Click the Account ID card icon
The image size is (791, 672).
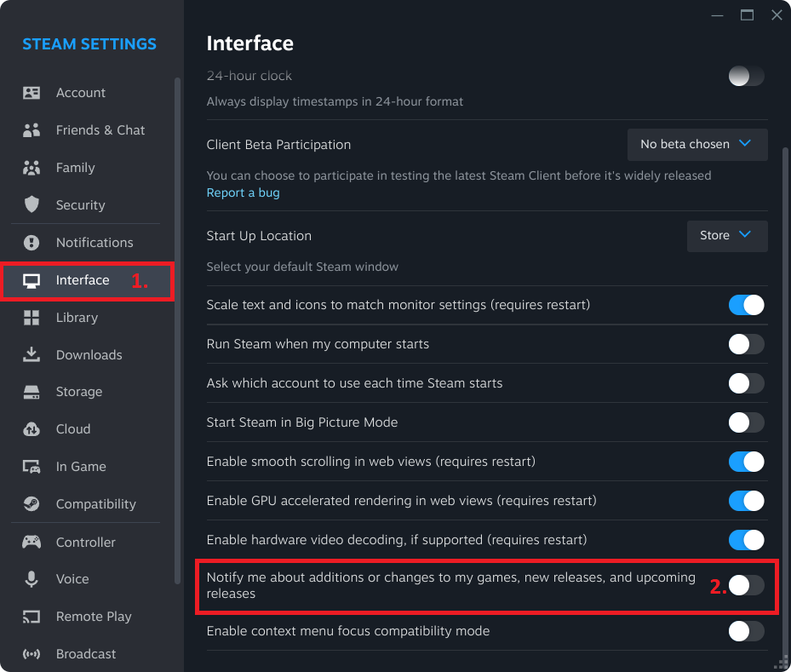click(x=32, y=93)
